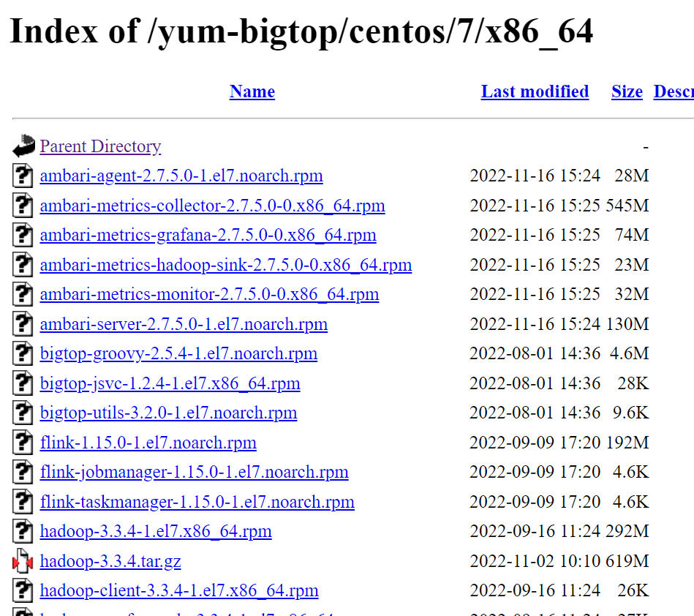694x616 pixels.
Task: Click the Parent Directory back-arrow icon
Action: point(23,146)
